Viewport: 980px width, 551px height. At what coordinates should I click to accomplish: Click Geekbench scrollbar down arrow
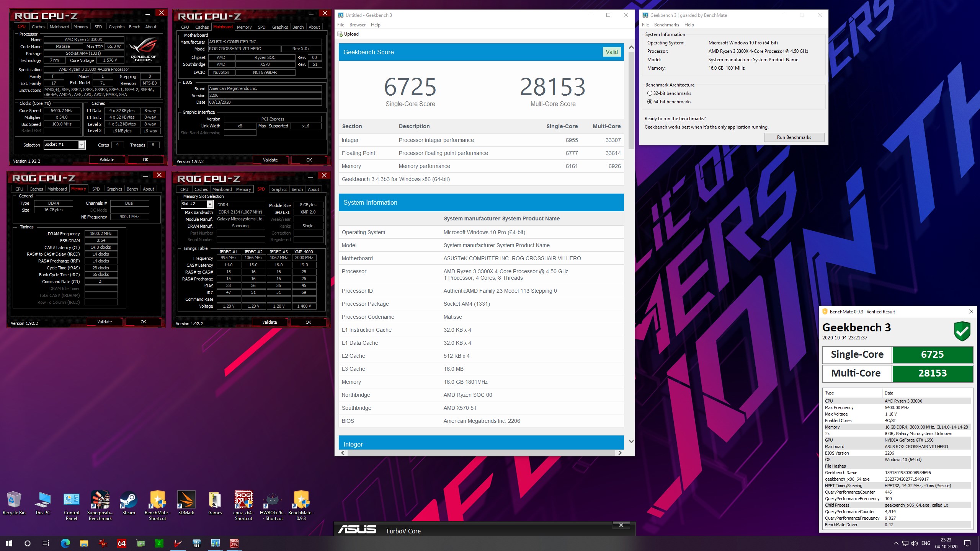pos(631,441)
